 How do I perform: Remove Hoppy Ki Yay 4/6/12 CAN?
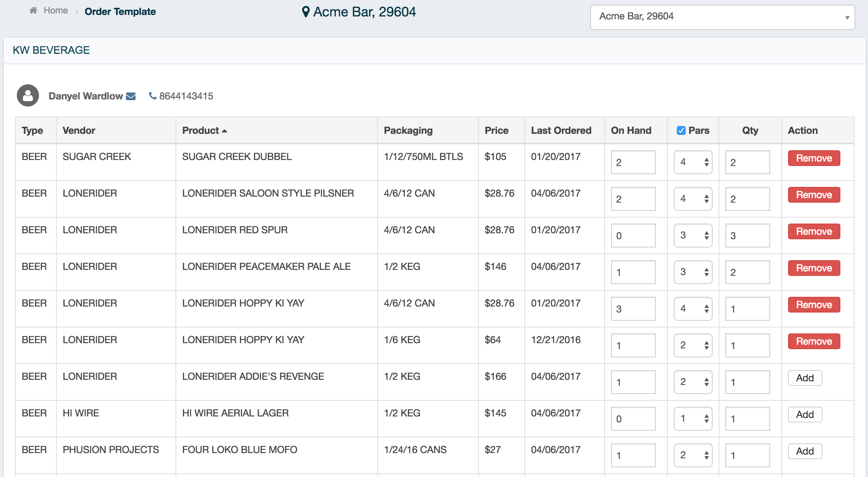(814, 305)
